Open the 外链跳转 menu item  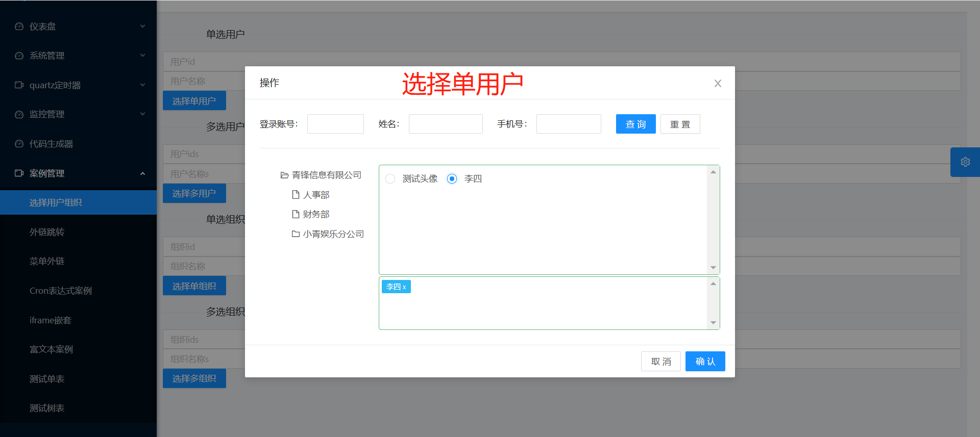(78, 232)
